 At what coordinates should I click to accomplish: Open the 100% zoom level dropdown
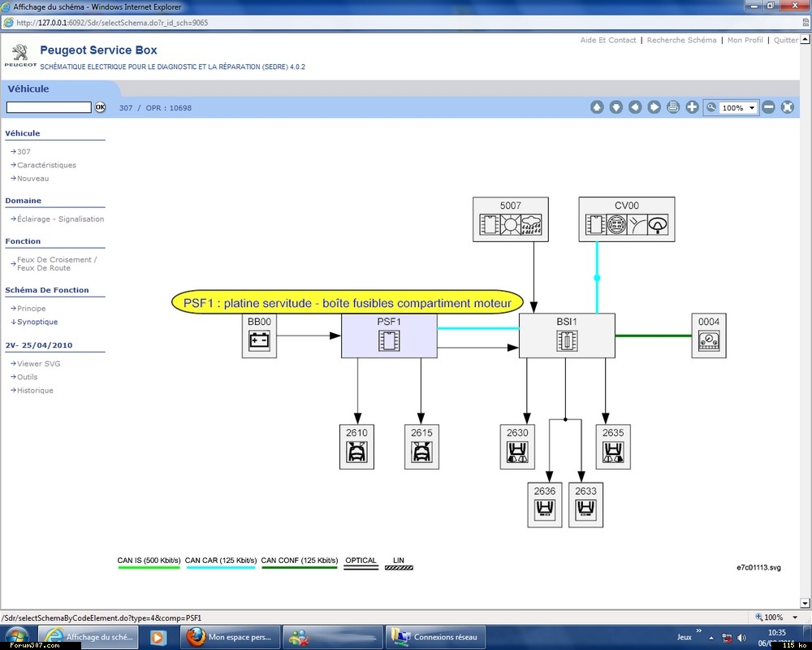pos(752,108)
